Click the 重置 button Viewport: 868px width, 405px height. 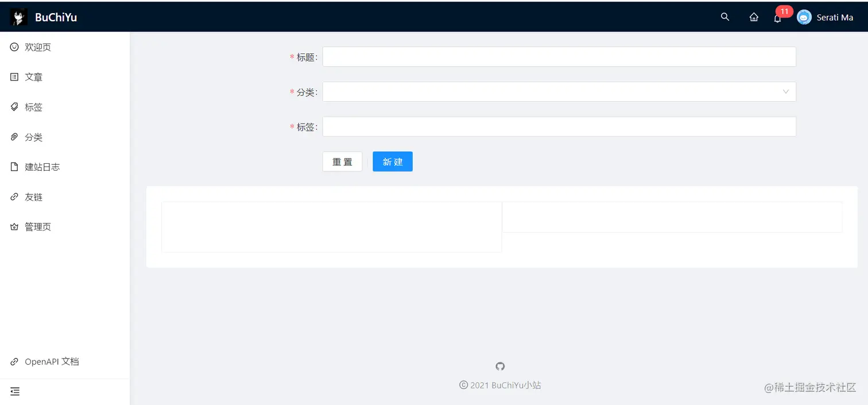tap(342, 161)
